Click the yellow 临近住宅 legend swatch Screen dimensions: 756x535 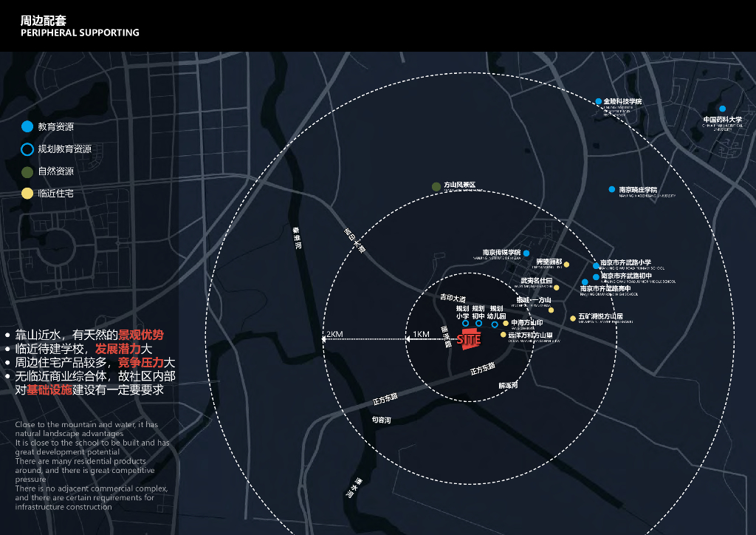[x=27, y=194]
